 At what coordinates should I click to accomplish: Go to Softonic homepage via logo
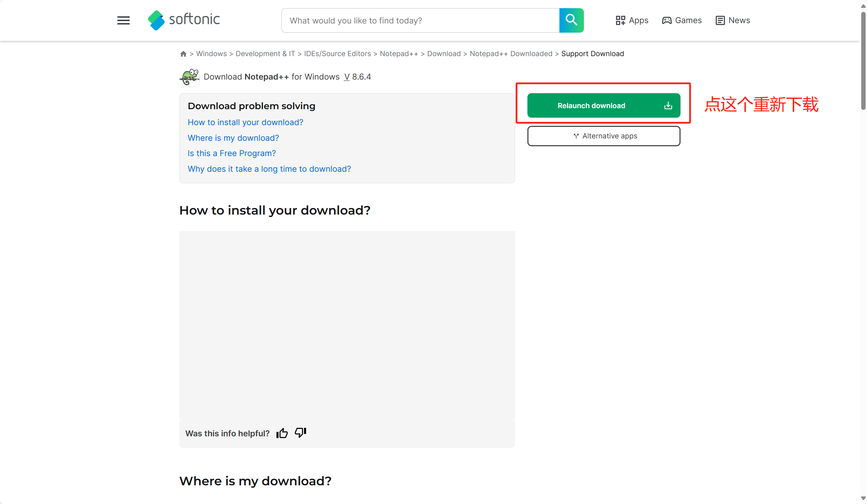click(x=184, y=20)
